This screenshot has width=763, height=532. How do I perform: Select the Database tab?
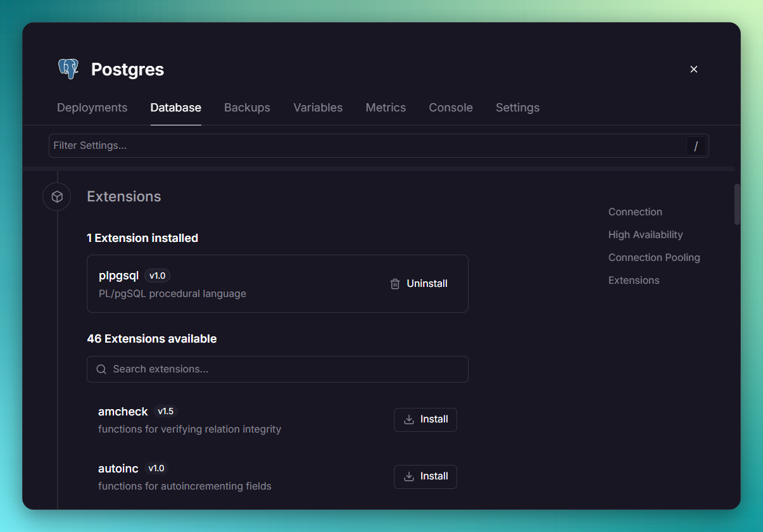176,108
